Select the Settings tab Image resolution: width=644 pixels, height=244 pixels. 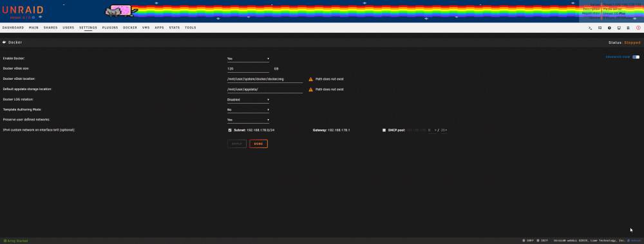pyautogui.click(x=88, y=28)
